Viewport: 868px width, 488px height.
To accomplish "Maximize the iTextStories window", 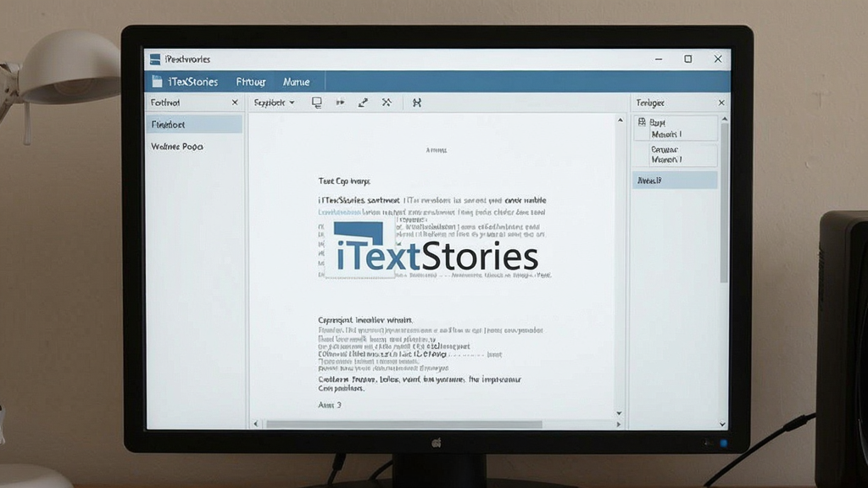I will [687, 58].
